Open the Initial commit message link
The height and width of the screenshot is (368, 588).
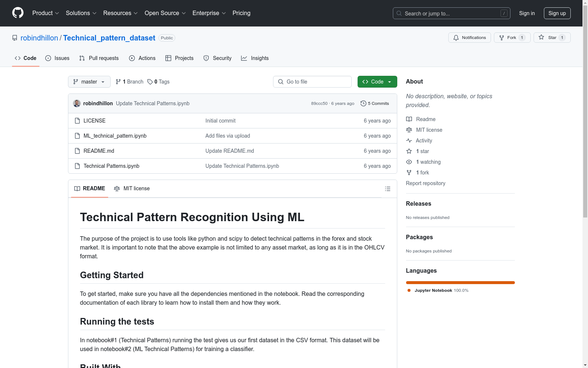coord(220,121)
